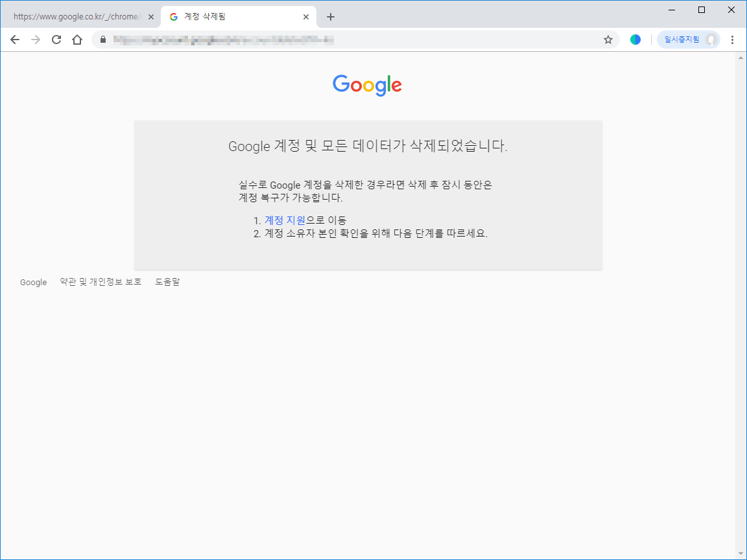Screen dimensions: 747x560
Task: Close the Chrome window
Action: (x=731, y=10)
